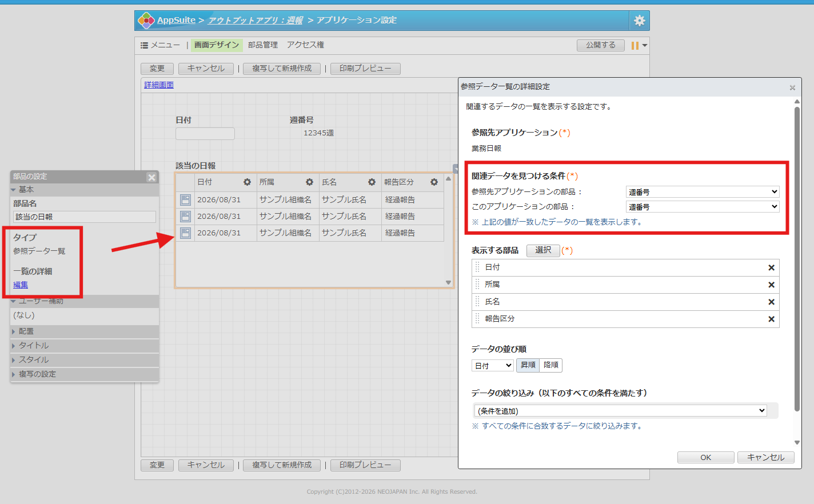The image size is (814, 504).
Task: Remove 報告区分 from displayed parts list
Action: tap(771, 319)
